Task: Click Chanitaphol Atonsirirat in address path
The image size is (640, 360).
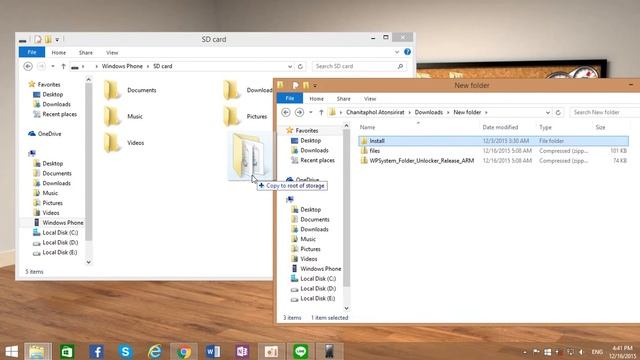Action: point(375,112)
